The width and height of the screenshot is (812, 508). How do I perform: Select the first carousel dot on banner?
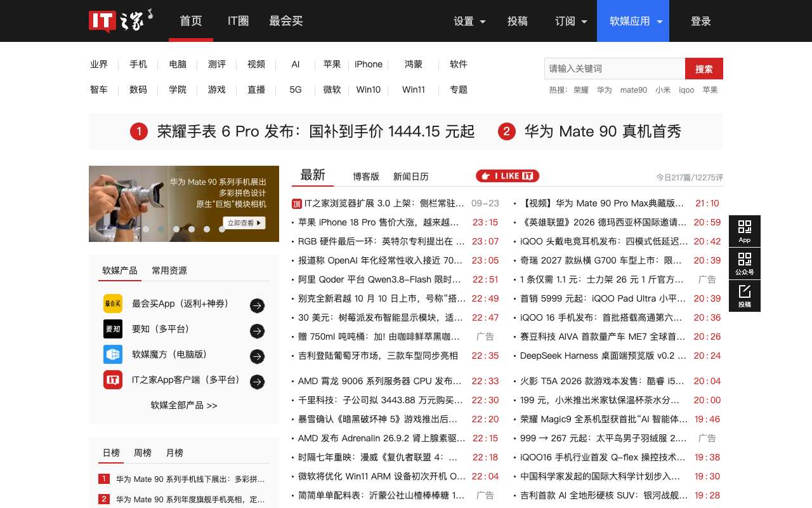point(146,229)
